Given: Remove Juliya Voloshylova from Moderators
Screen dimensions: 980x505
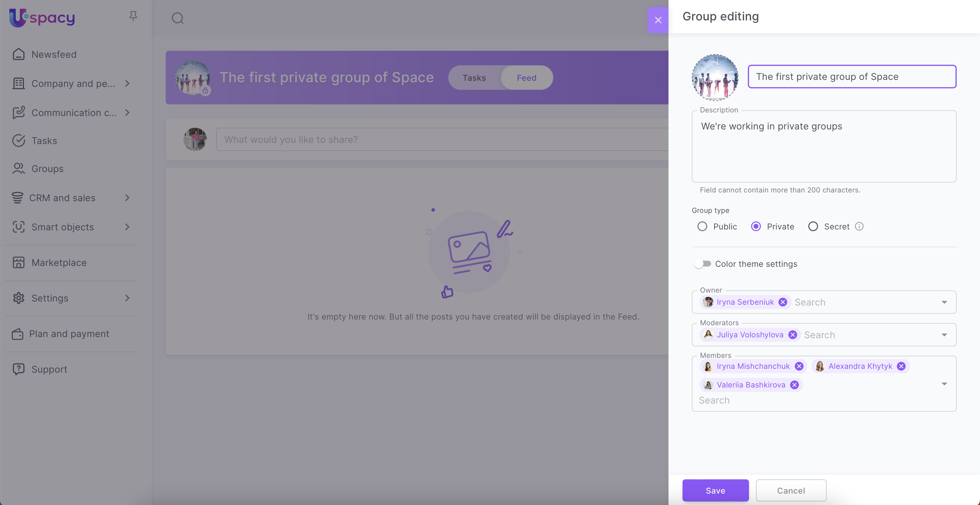Looking at the screenshot, I should 792,335.
